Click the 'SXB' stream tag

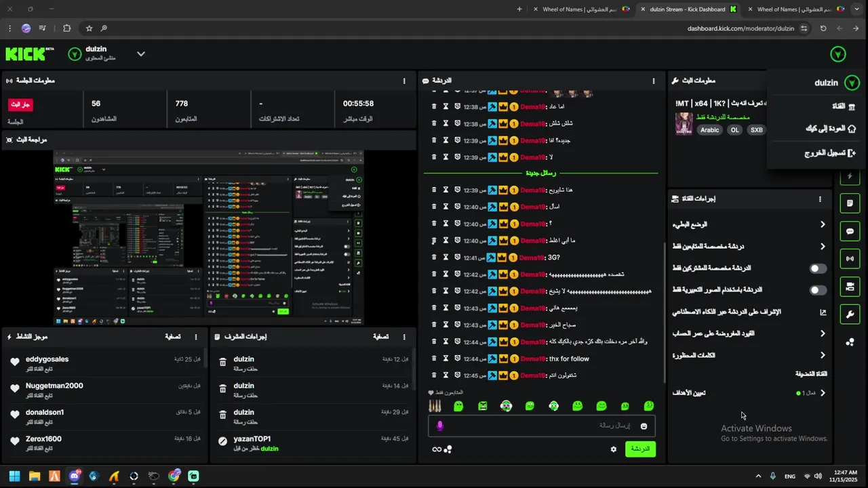point(756,130)
